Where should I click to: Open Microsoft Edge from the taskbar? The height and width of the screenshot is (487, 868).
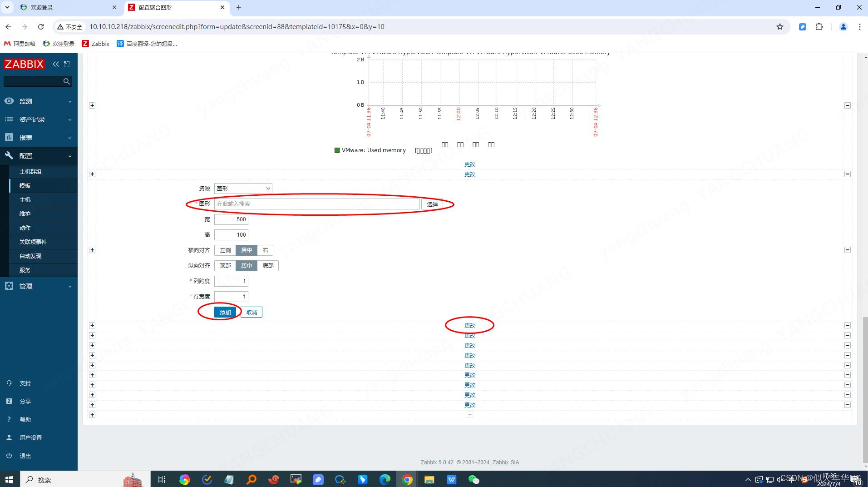coord(385,480)
